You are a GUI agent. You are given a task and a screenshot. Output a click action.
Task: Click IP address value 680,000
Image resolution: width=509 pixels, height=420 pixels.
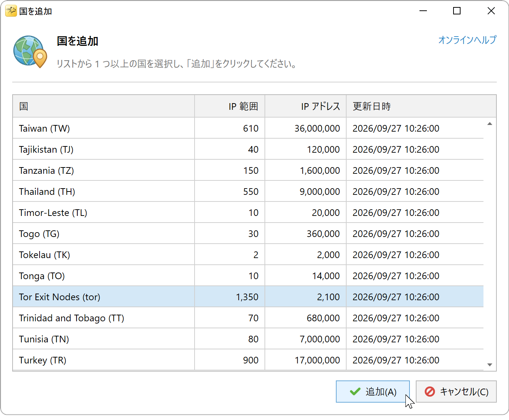[x=323, y=318]
